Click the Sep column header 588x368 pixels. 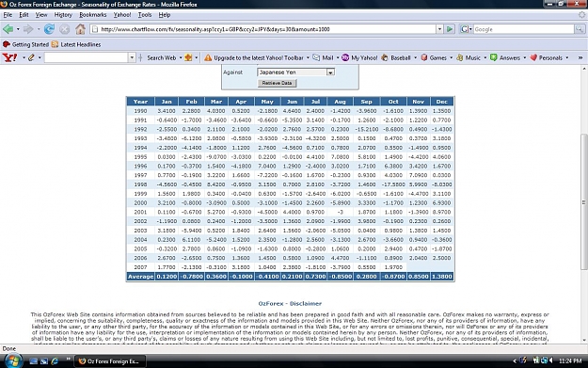[x=366, y=102]
